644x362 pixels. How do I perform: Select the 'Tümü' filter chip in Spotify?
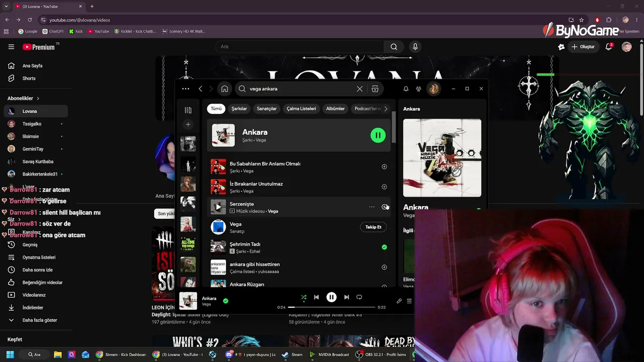click(x=216, y=109)
